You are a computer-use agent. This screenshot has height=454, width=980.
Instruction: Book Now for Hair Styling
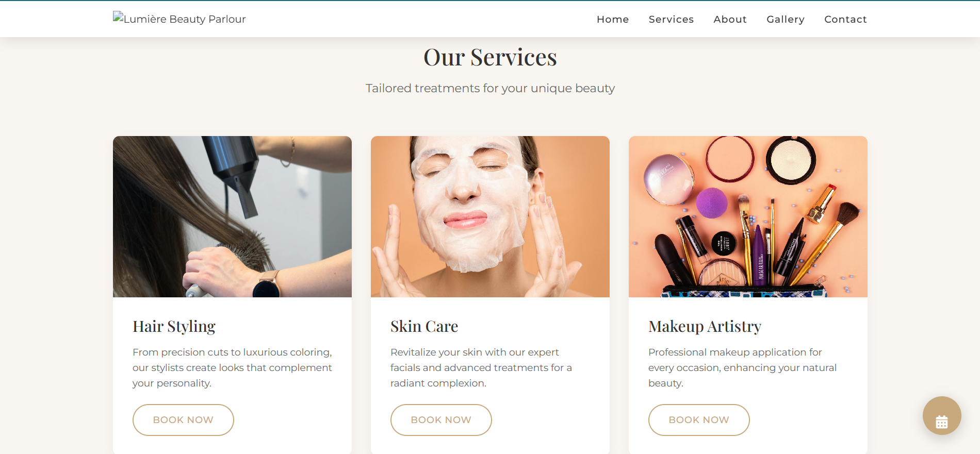(183, 420)
